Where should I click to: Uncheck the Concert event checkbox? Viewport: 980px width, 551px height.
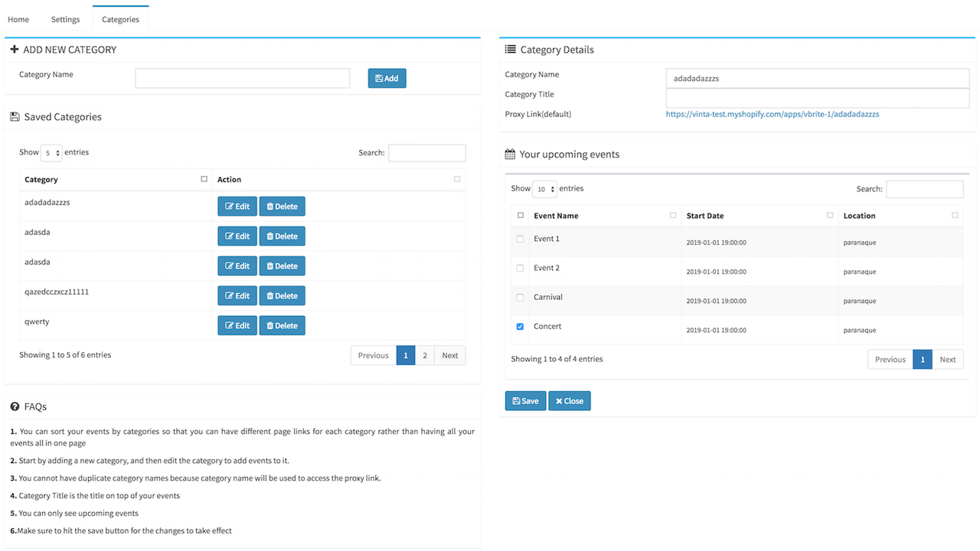[521, 326]
